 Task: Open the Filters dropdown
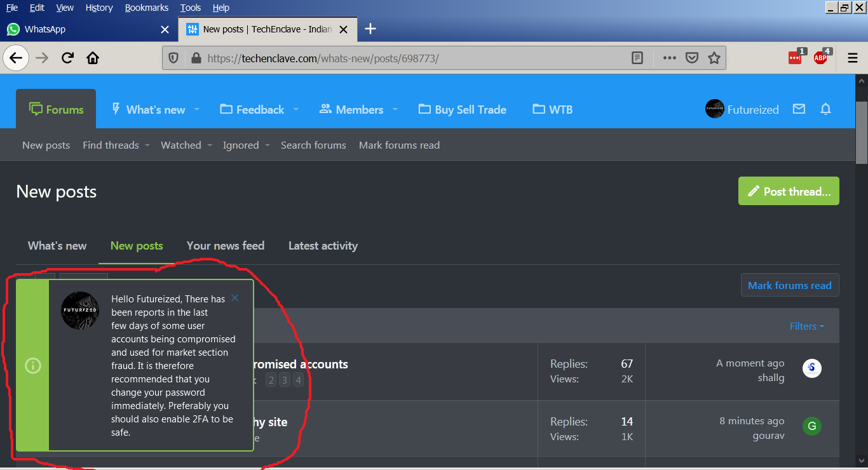point(807,326)
